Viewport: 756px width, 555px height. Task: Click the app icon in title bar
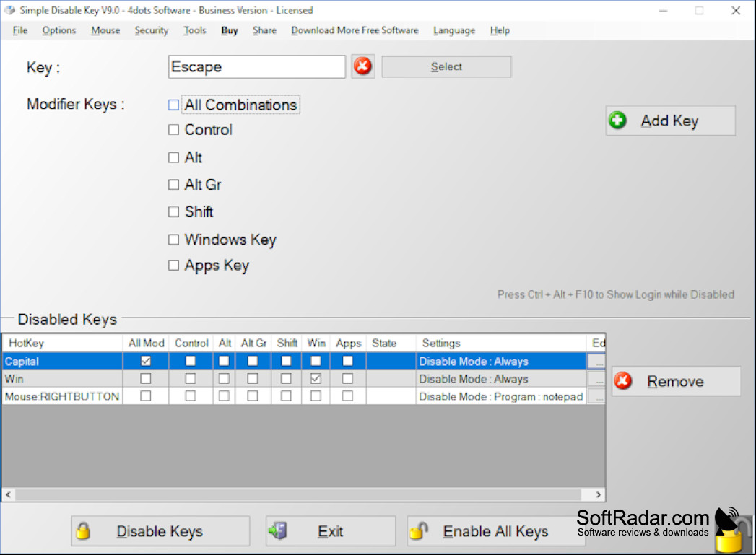pos(9,10)
